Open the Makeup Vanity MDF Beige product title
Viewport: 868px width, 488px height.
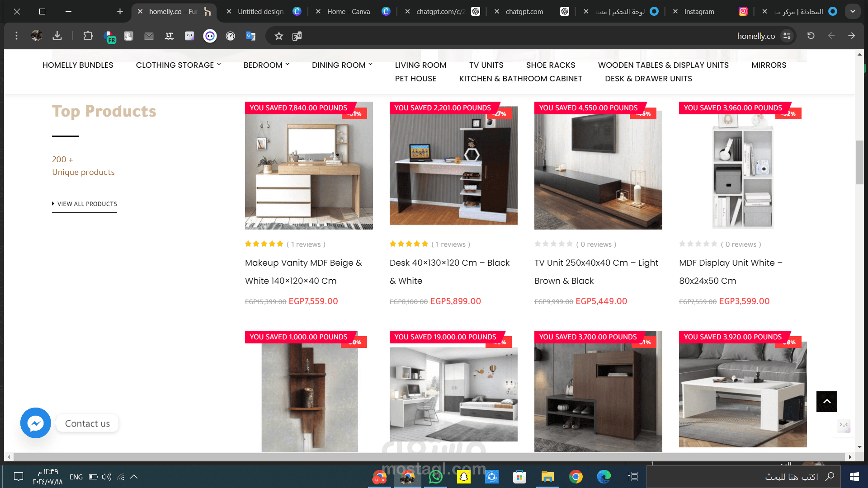(x=303, y=272)
